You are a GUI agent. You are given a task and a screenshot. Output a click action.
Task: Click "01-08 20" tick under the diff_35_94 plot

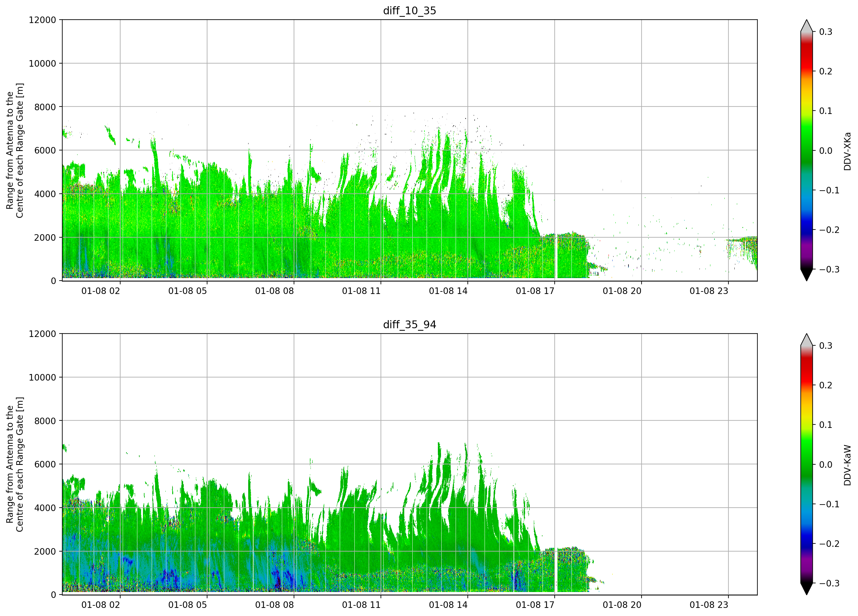pos(622,605)
